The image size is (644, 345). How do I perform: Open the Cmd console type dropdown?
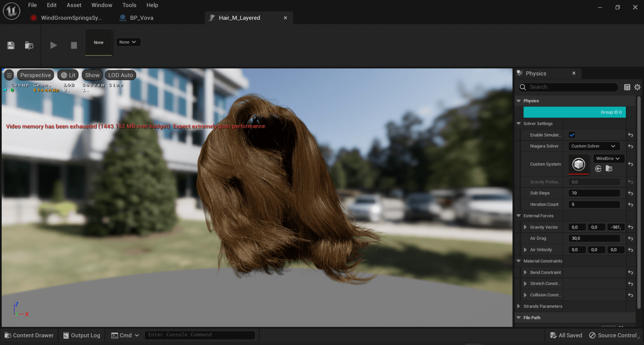click(125, 335)
